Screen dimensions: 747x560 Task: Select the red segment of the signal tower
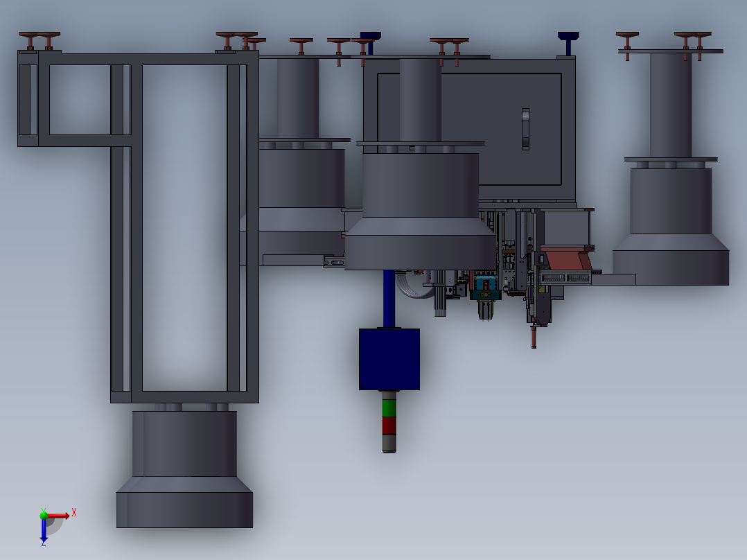[389, 426]
